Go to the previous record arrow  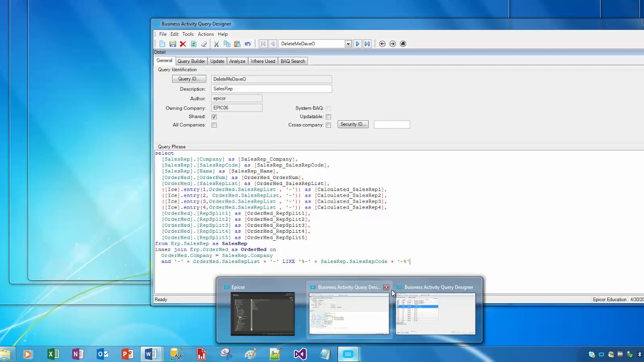[273, 44]
